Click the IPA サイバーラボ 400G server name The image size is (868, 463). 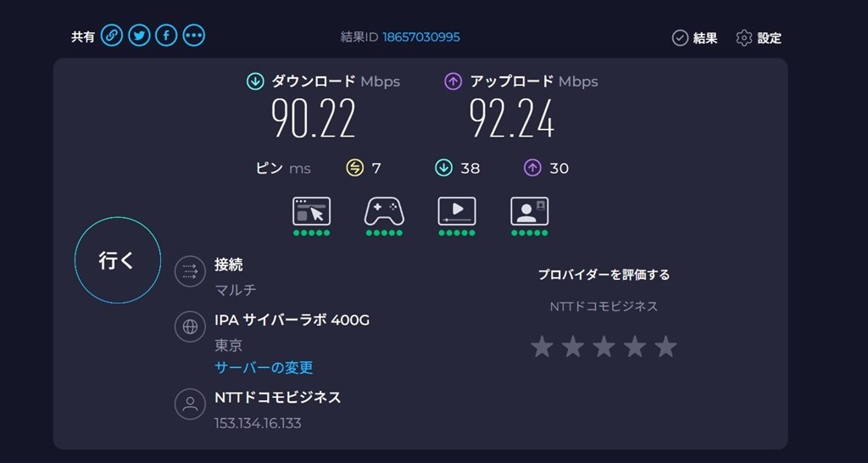[292, 320]
